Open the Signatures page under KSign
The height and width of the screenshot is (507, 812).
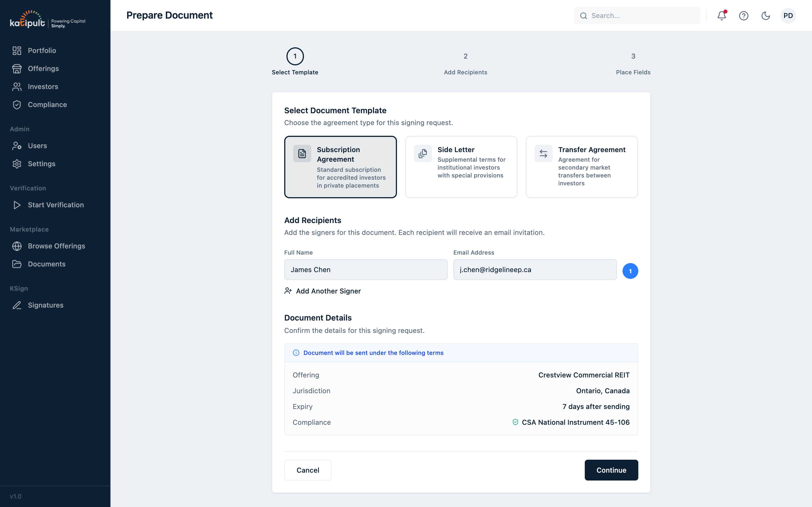[45, 305]
